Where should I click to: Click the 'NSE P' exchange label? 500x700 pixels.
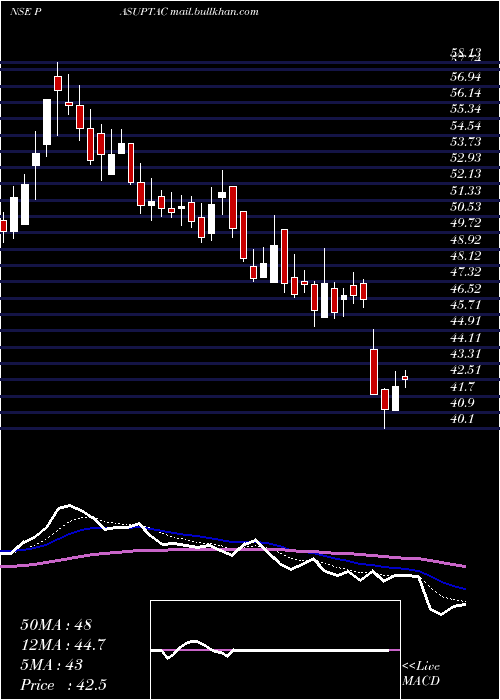click(24, 12)
